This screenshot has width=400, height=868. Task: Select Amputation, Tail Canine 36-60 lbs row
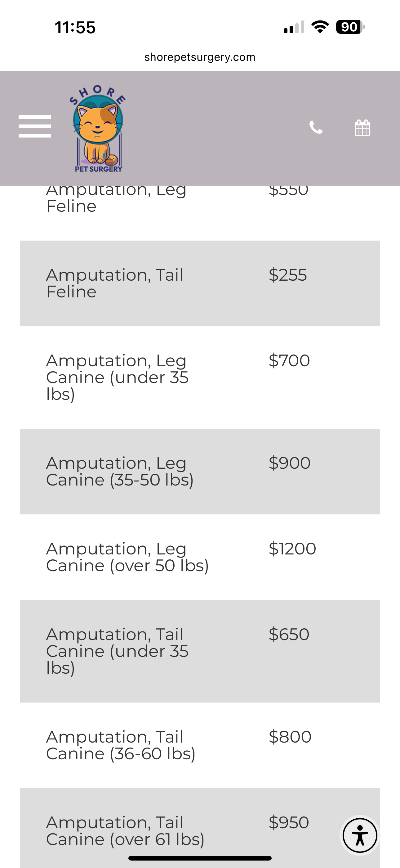coord(200,745)
